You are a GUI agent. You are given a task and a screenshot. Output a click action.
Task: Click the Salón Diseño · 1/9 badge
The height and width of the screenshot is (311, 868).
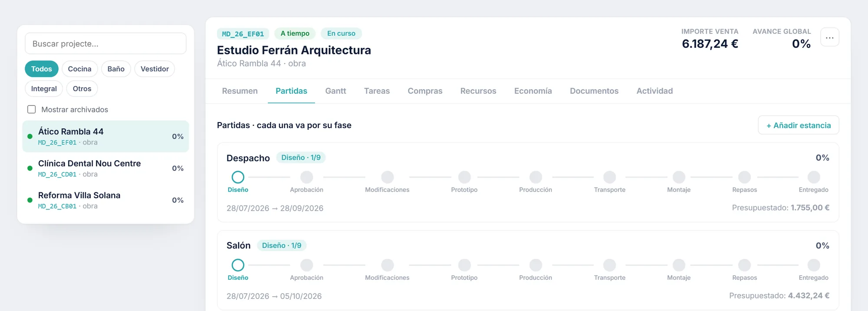click(282, 245)
